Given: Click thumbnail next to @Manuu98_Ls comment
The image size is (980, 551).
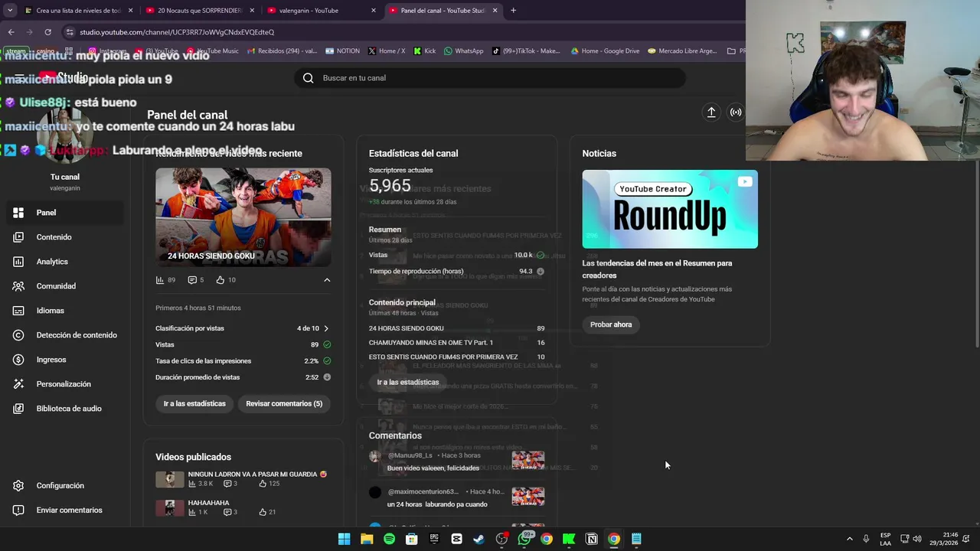Looking at the screenshot, I should pyautogui.click(x=528, y=460).
